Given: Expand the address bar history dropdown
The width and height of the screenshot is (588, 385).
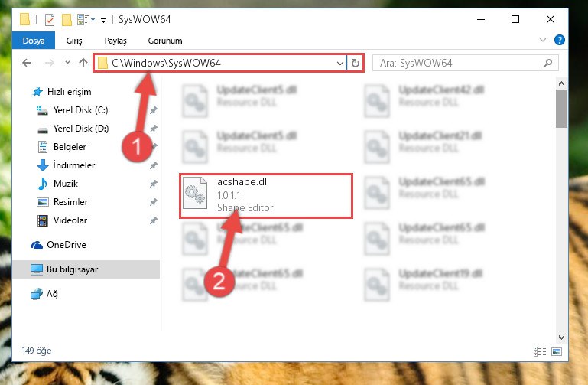Looking at the screenshot, I should pyautogui.click(x=339, y=63).
